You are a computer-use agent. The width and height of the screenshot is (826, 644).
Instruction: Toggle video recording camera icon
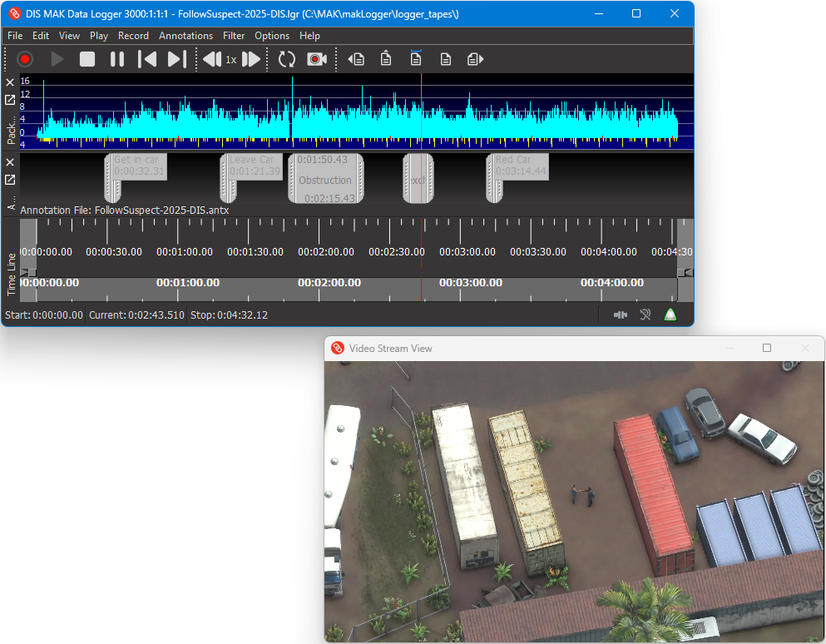(317, 59)
